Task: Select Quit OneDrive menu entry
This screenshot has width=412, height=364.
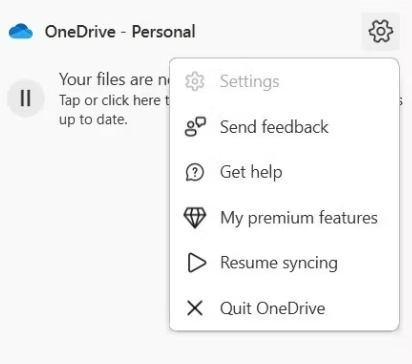Action: pos(284,308)
